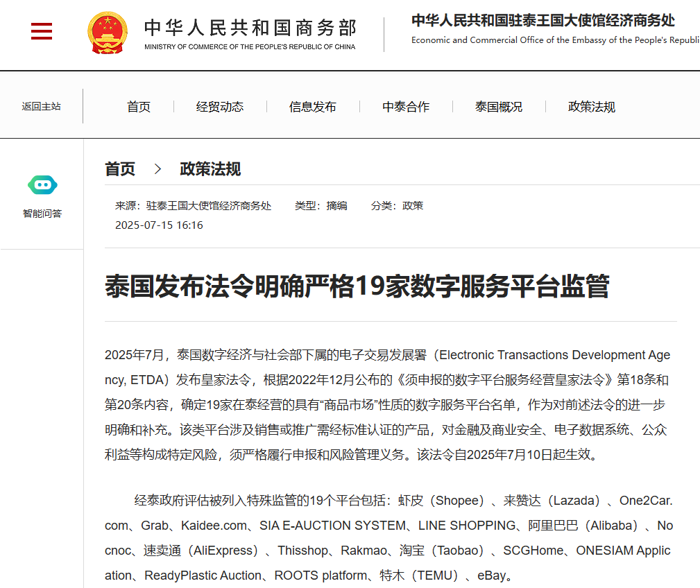Open the red hamburger menu
Viewport: 700px width, 588px height.
point(42,31)
